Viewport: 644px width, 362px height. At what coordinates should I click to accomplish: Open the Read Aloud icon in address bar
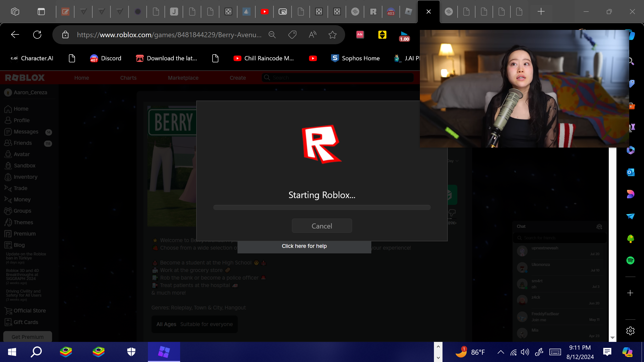coord(312,35)
